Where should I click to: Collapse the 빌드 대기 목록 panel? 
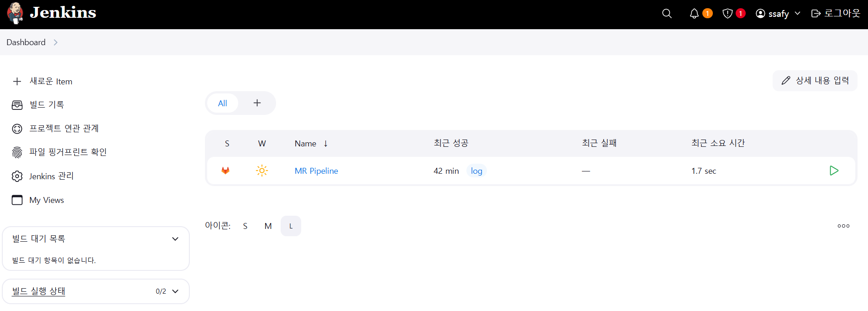click(x=175, y=239)
